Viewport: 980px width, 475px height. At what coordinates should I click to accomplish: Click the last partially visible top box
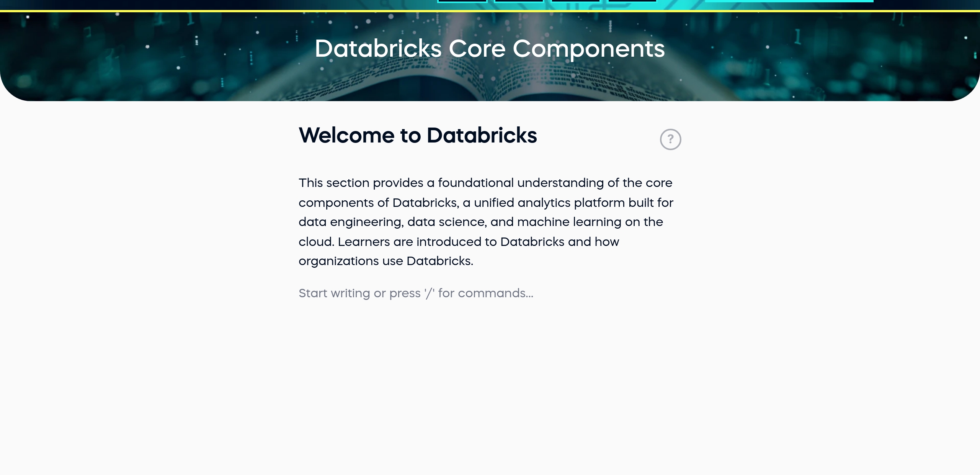point(632,1)
